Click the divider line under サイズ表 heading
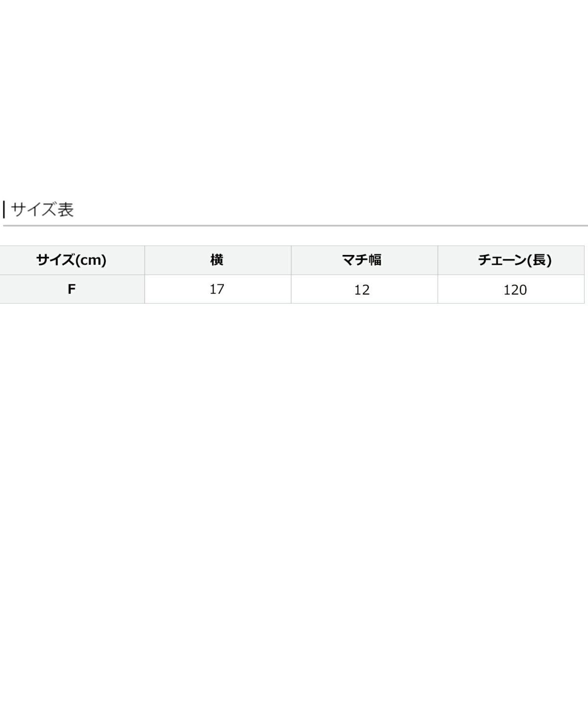 (294, 226)
